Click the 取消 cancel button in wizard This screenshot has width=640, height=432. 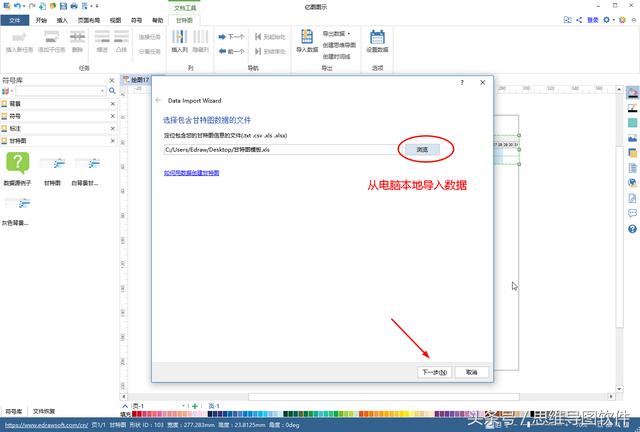coord(471,372)
